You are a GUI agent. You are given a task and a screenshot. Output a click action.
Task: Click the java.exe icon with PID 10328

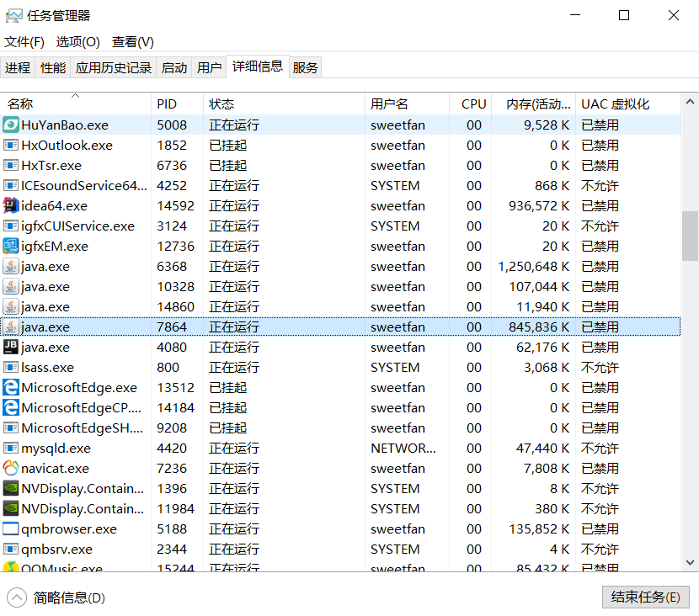(x=11, y=286)
